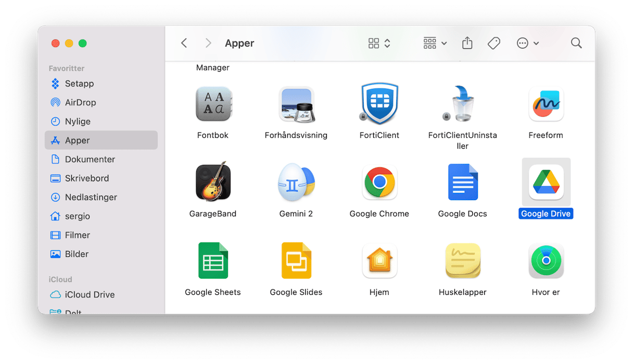The image size is (633, 364).
Task: Click the FortiClient shield icon
Action: [379, 104]
